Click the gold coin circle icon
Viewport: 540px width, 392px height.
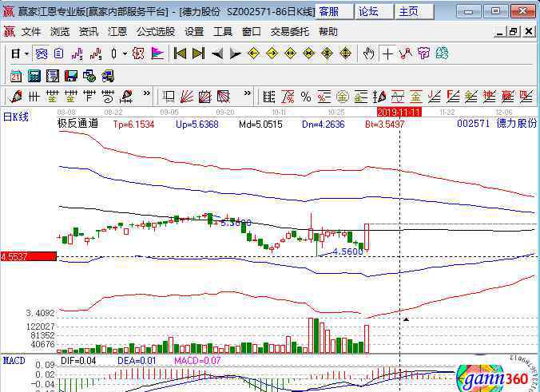pos(343,97)
